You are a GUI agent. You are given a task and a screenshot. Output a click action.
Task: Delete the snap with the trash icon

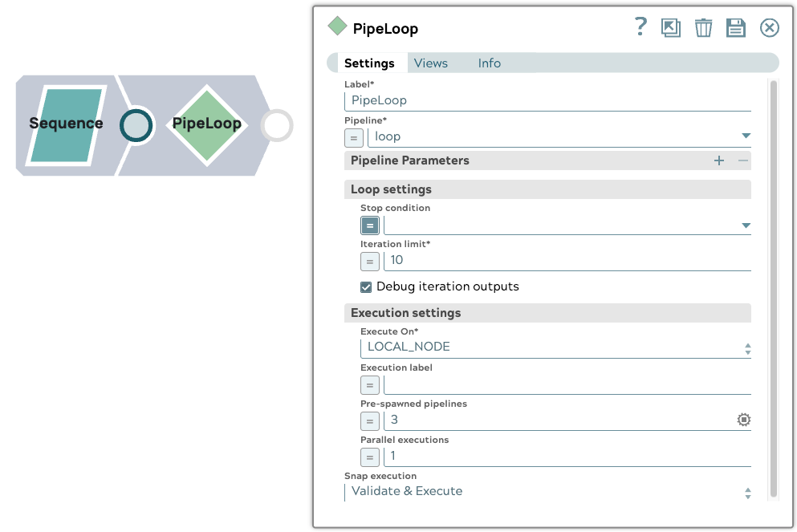pos(703,28)
